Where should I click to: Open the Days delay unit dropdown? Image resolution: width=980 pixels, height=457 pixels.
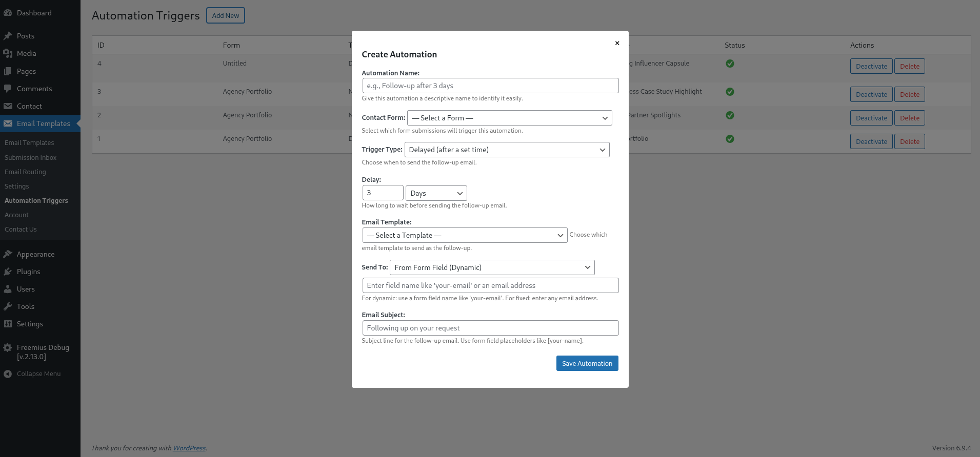436,193
